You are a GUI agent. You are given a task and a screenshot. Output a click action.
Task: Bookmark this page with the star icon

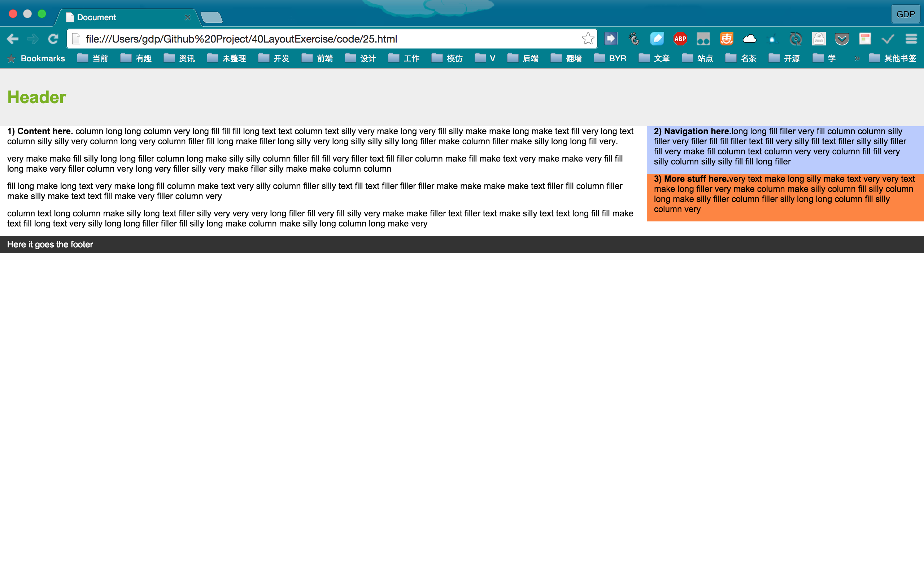point(588,39)
